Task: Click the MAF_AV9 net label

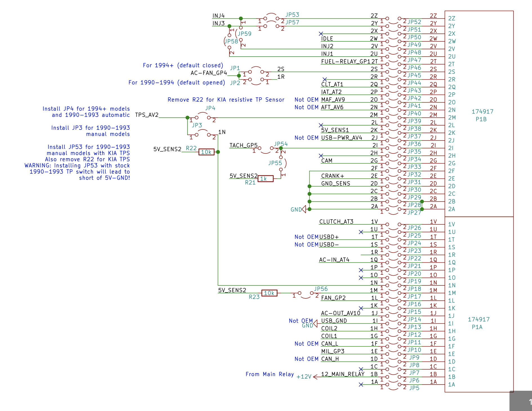Action: click(333, 99)
